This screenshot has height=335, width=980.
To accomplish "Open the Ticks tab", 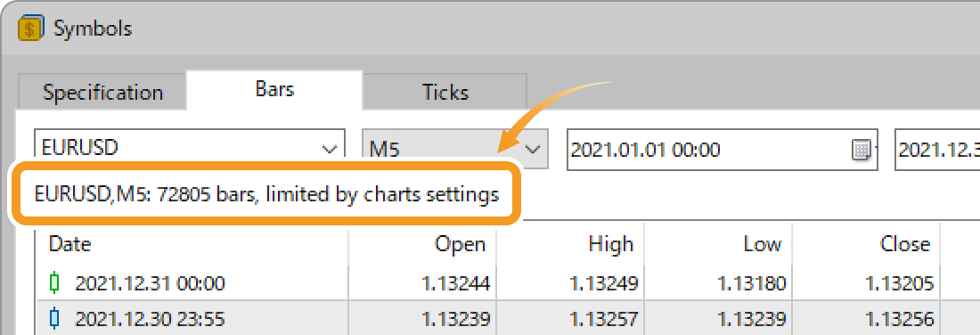I will 445,93.
